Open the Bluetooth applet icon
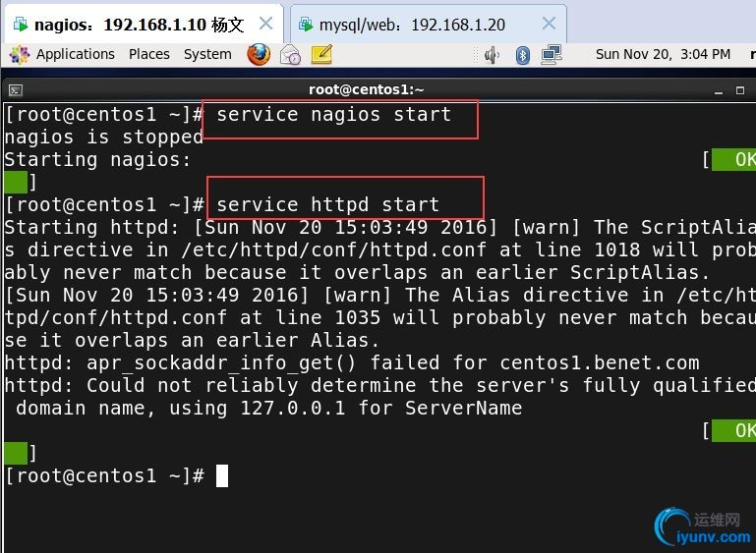756x553 pixels. [x=523, y=55]
